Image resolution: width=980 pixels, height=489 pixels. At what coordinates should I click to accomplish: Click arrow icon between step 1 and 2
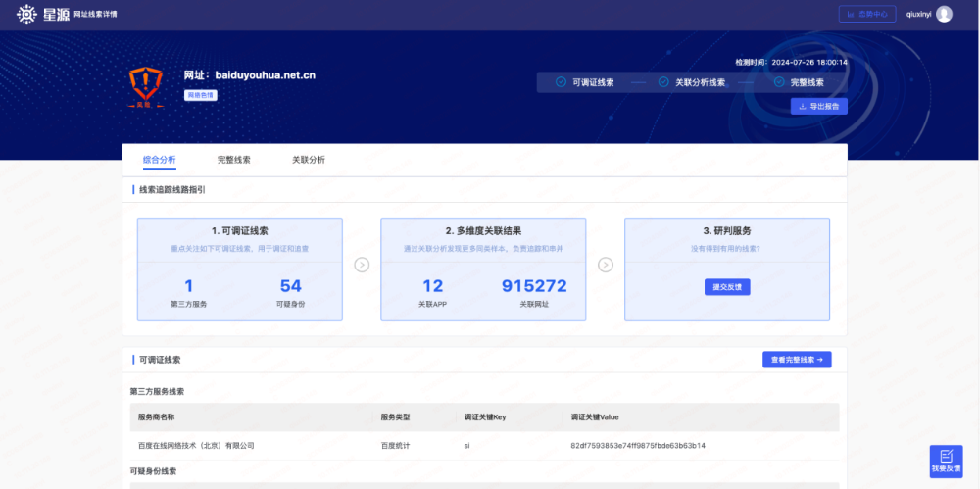[x=362, y=265]
